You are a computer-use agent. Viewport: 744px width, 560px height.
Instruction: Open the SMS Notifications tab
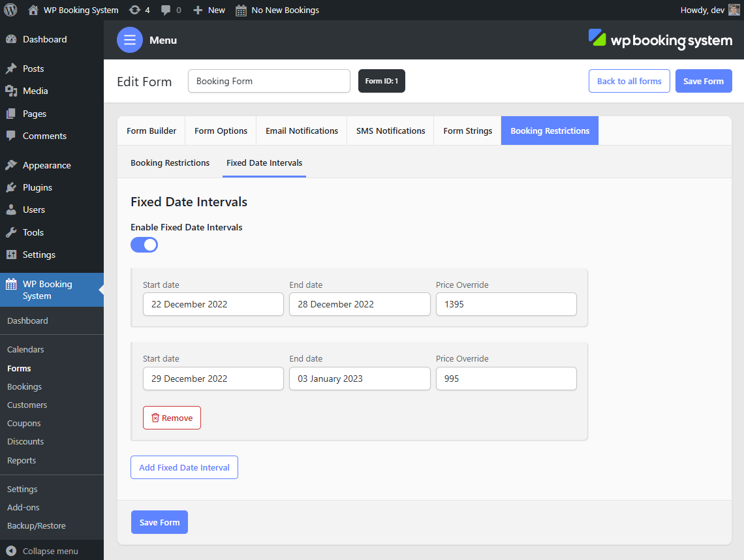point(390,131)
